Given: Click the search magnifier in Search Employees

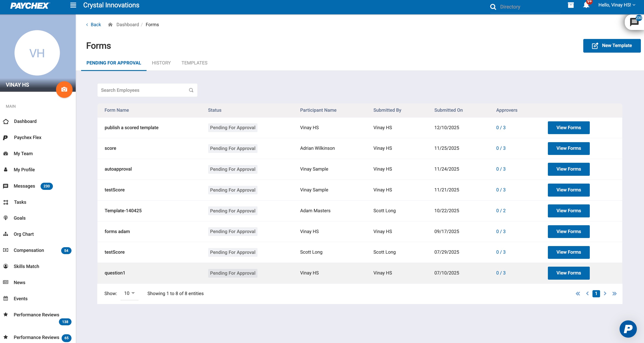Looking at the screenshot, I should 191,90.
